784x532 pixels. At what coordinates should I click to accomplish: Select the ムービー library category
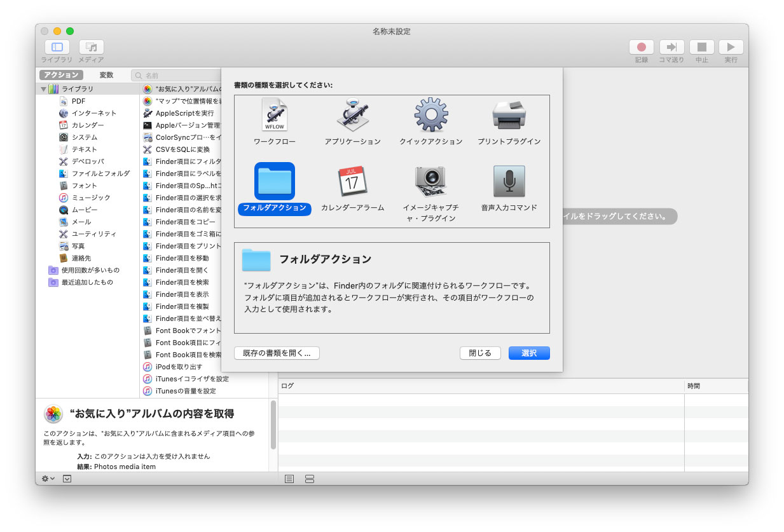[x=78, y=210]
